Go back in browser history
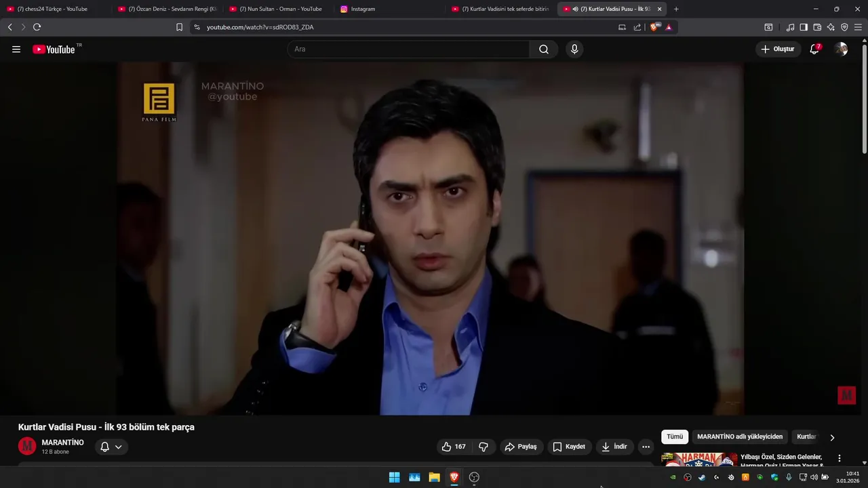868x488 pixels. click(9, 27)
